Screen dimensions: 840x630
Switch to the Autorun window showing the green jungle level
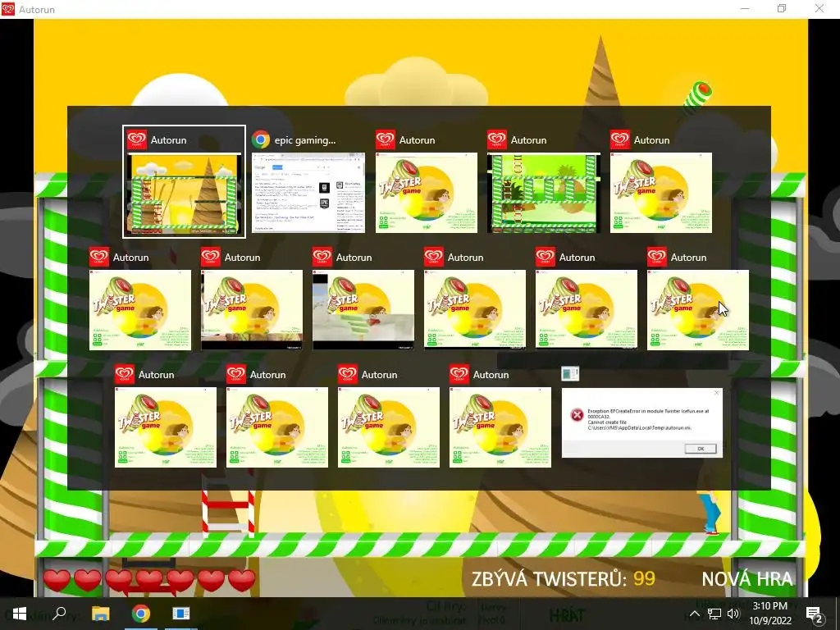point(543,192)
